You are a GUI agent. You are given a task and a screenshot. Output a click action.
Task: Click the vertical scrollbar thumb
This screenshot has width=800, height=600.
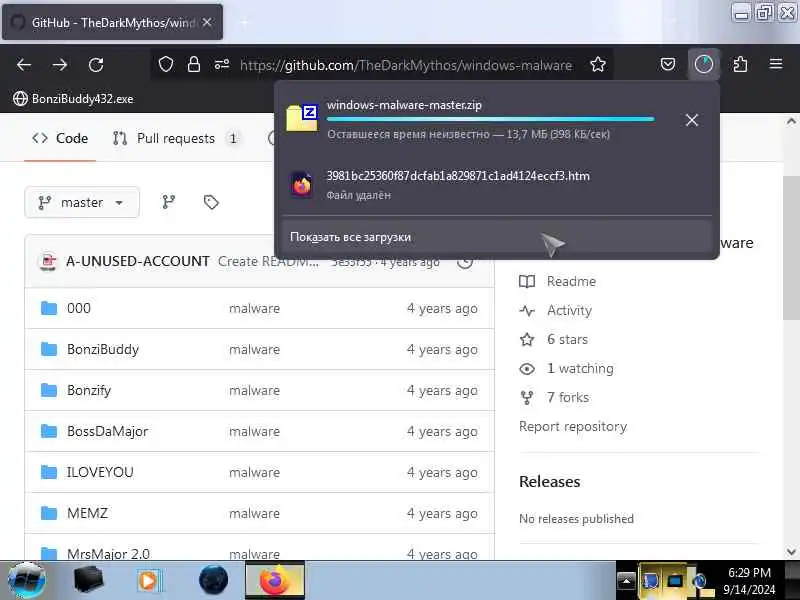coord(791,248)
